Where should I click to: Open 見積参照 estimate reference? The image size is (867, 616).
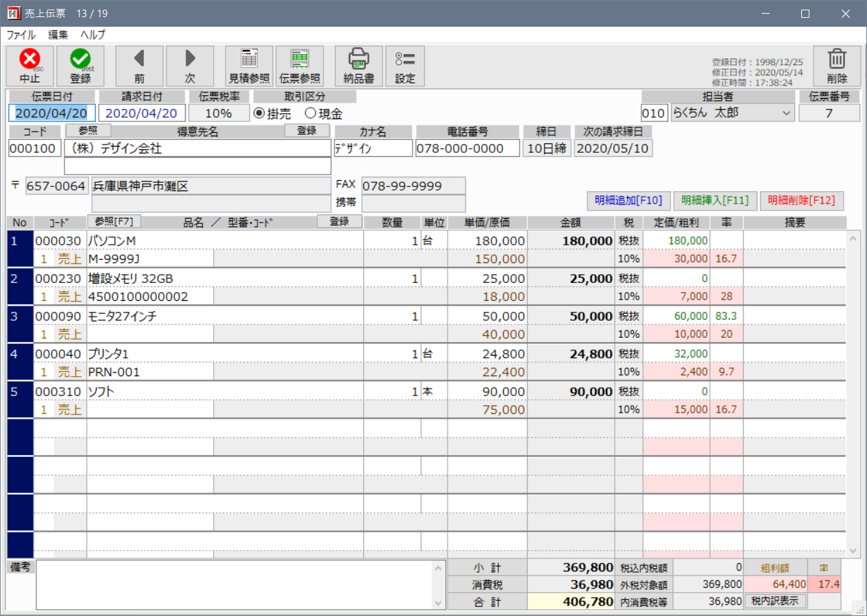coord(249,66)
